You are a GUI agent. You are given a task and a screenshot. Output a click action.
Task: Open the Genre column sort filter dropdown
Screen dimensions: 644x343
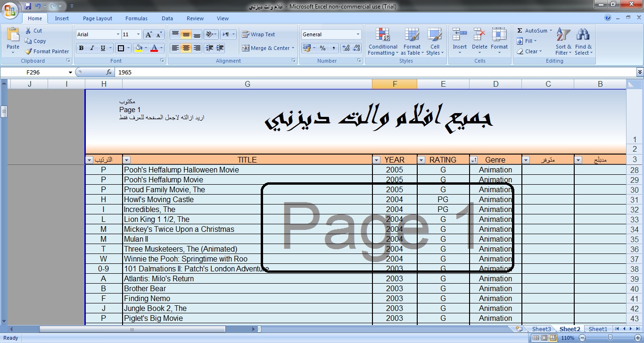coord(474,160)
